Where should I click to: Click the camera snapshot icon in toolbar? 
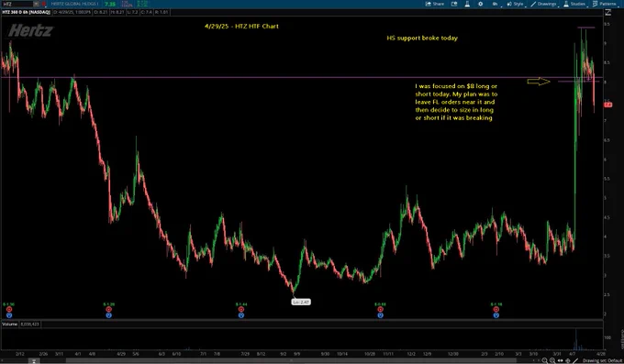(454, 4)
